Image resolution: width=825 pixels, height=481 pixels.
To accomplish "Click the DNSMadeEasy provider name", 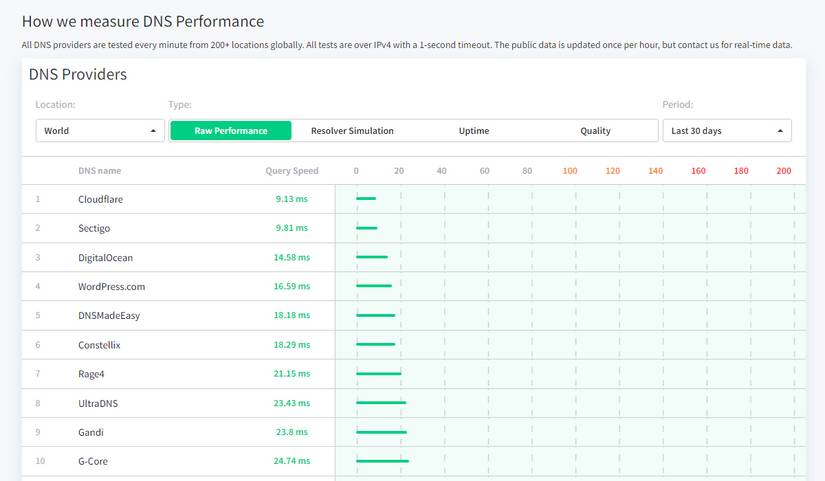I will coord(109,316).
